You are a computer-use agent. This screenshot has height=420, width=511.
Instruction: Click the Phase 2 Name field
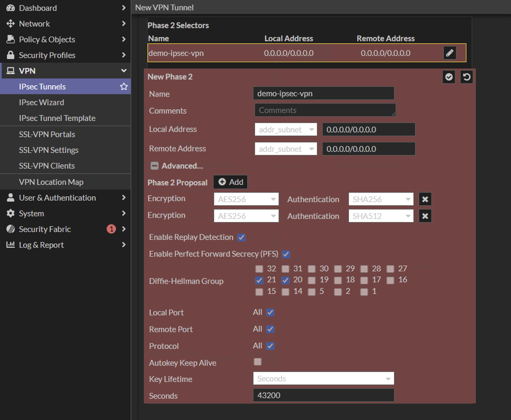[324, 93]
